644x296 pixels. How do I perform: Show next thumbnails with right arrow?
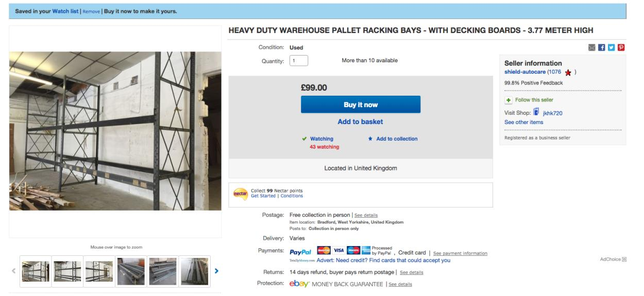[216, 270]
